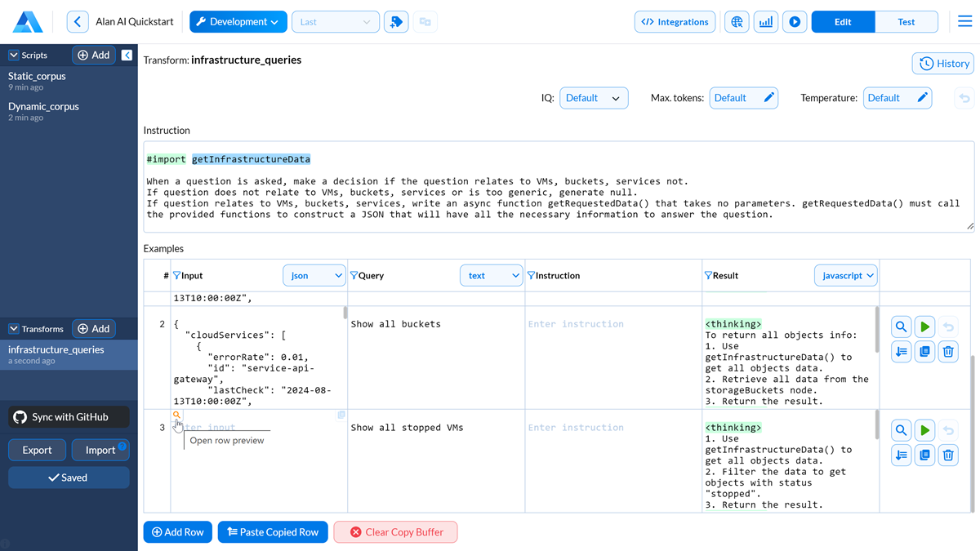
Task: Insert a row with the arrow-list icon beside row 2
Action: [x=901, y=351]
